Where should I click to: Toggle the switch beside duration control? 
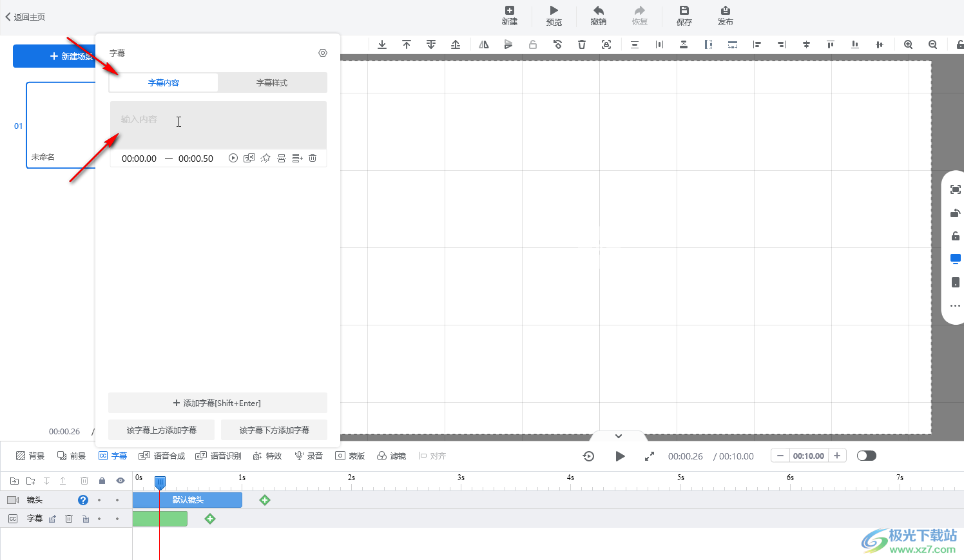(867, 456)
